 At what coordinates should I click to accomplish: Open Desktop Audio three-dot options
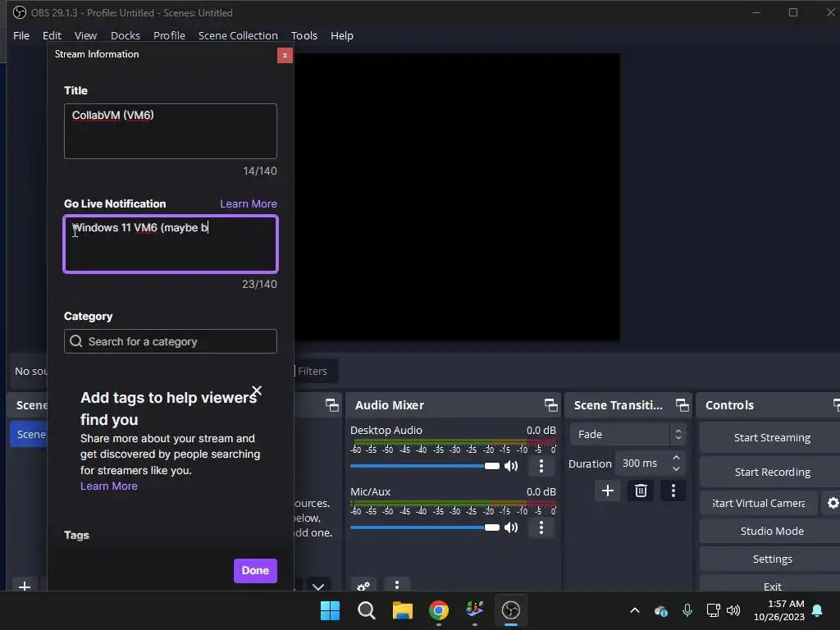(x=541, y=466)
